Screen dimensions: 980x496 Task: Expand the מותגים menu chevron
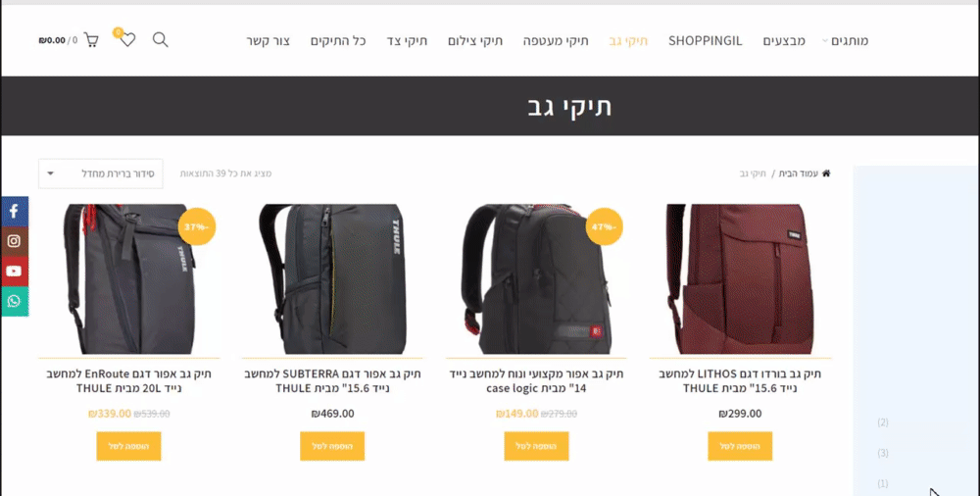825,40
